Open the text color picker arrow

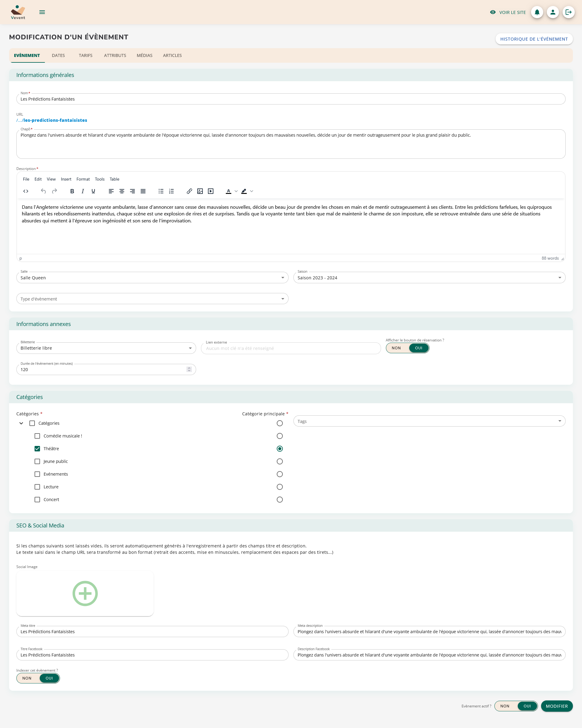236,191
